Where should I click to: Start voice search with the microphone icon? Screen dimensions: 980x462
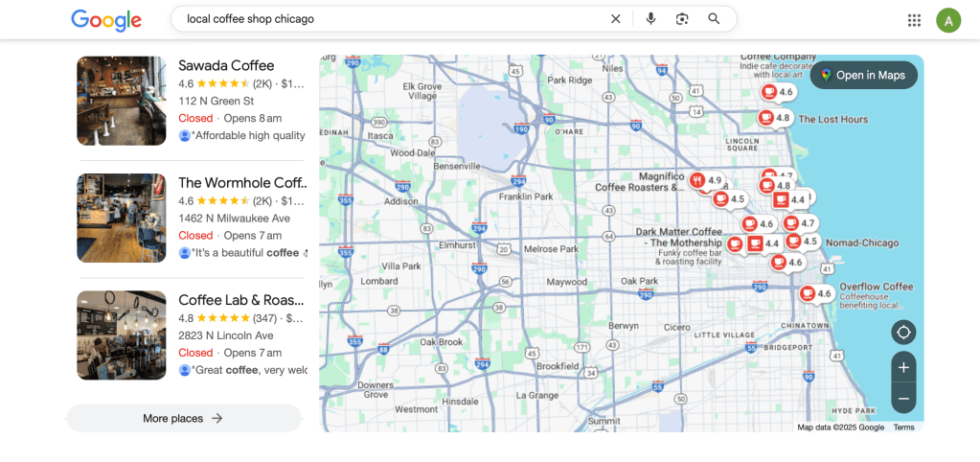coord(650,19)
